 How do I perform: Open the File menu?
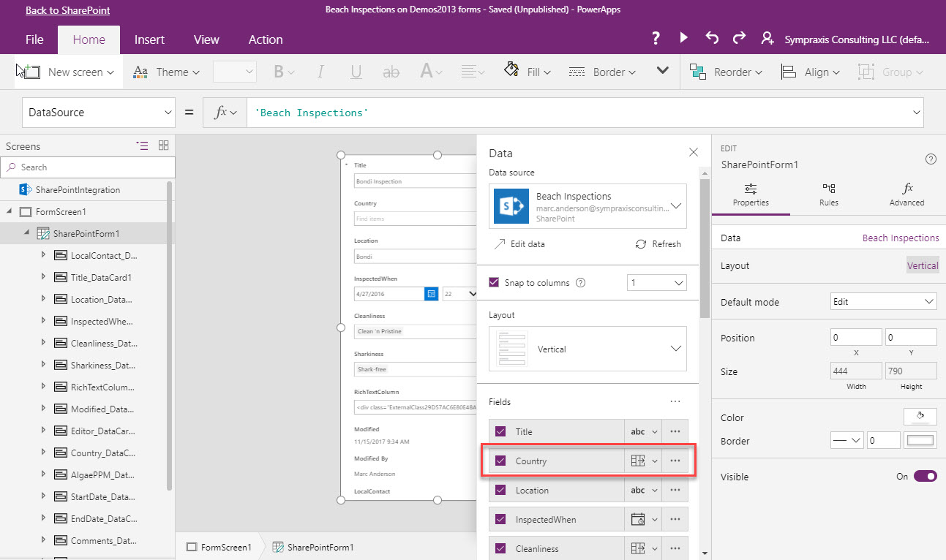[34, 39]
